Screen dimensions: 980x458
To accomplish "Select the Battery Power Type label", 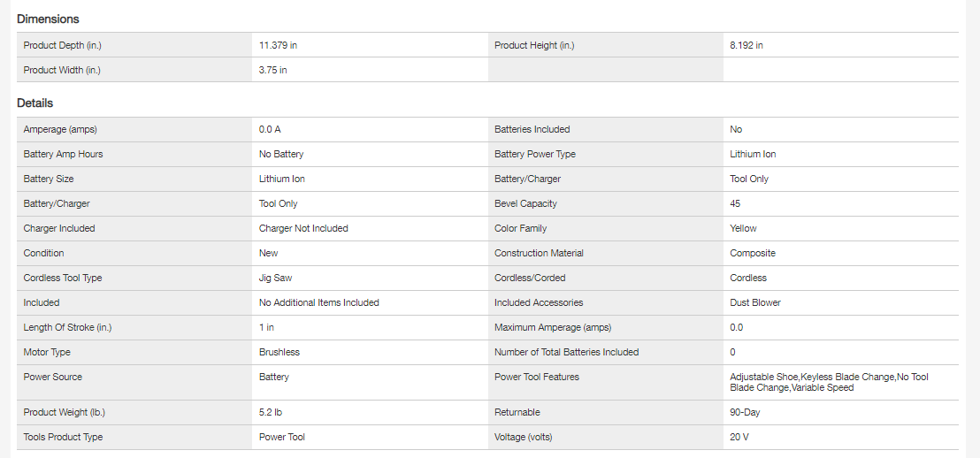I will click(535, 154).
